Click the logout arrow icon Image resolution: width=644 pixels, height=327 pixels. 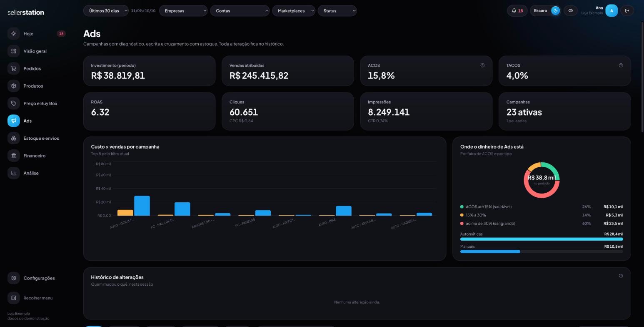(x=627, y=11)
